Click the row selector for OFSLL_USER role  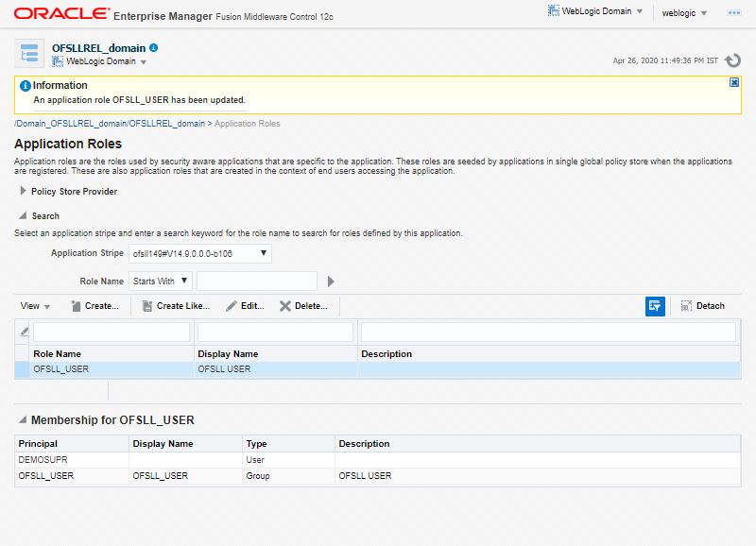tap(22, 369)
